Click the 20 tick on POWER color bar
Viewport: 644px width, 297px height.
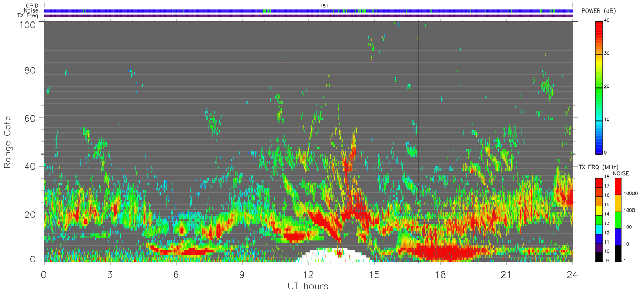608,86
